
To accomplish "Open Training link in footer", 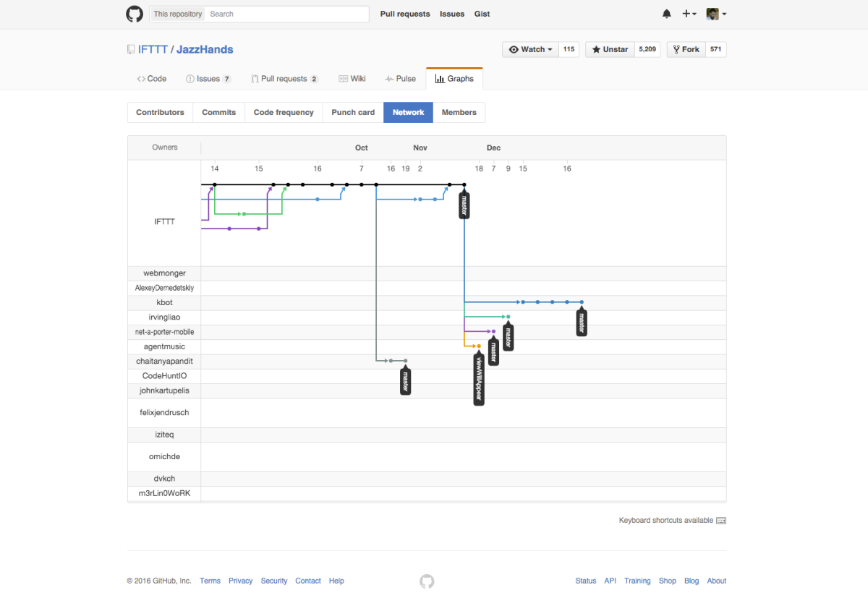I will pos(637,581).
